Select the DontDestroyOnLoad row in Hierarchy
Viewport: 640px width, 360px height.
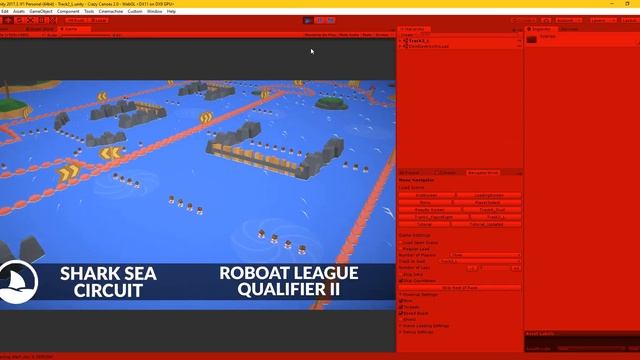click(460, 47)
